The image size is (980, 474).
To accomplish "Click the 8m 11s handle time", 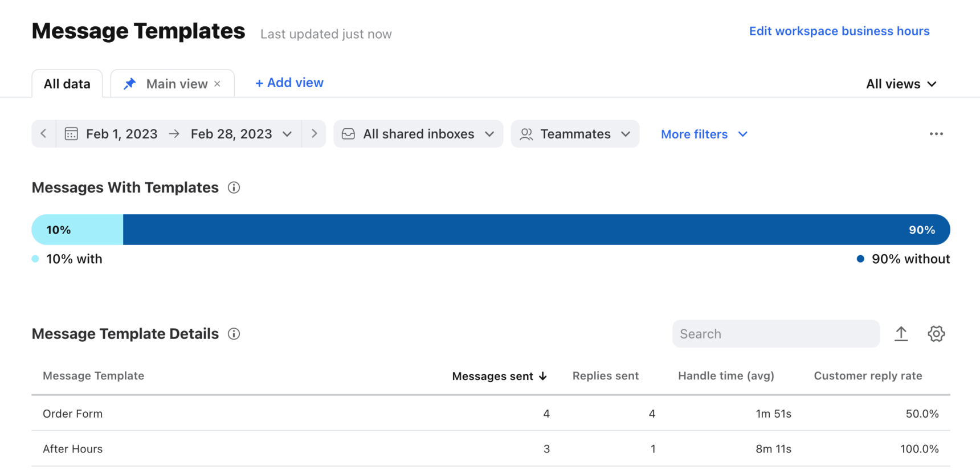I will click(773, 449).
